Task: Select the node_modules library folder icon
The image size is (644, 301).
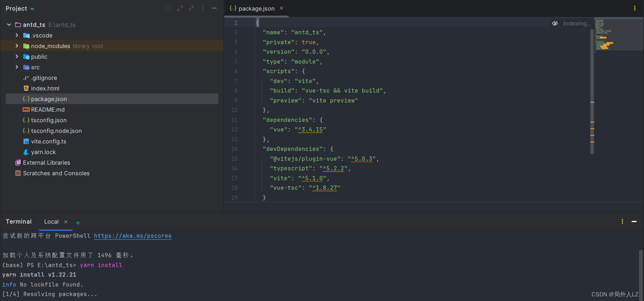Action: click(26, 46)
